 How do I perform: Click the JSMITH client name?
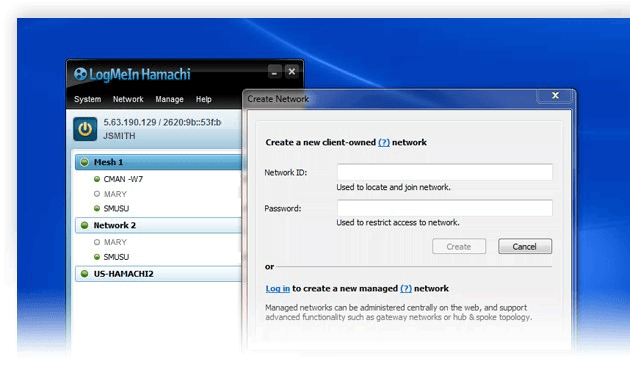click(119, 136)
